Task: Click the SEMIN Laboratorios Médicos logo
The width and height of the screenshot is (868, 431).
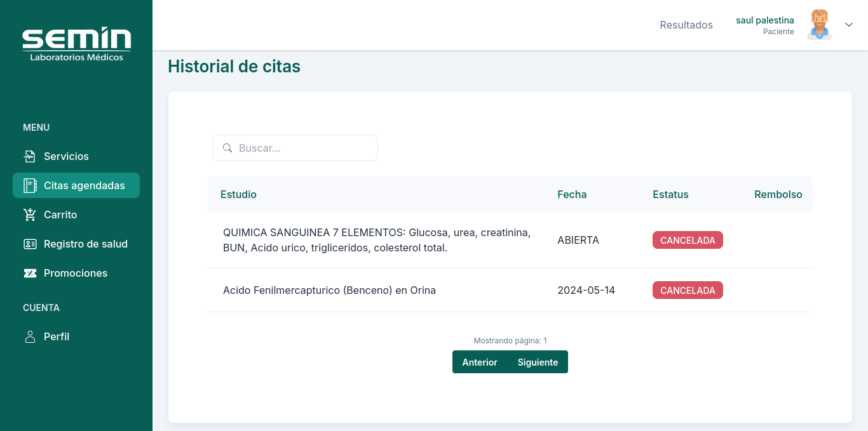Action: [x=76, y=43]
